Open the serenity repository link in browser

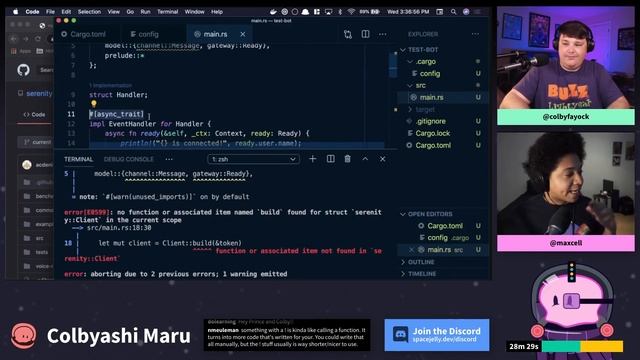tap(39, 93)
